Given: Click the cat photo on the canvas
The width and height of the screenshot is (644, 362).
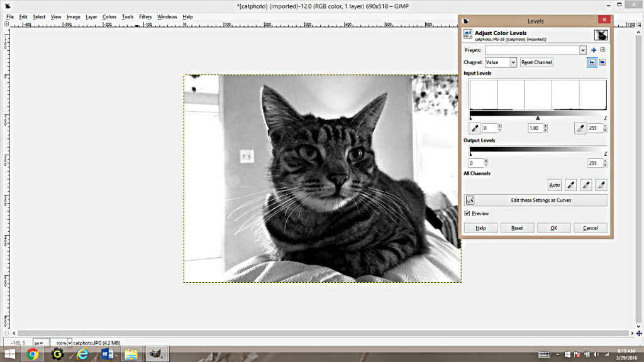Looking at the screenshot, I should pos(323,178).
